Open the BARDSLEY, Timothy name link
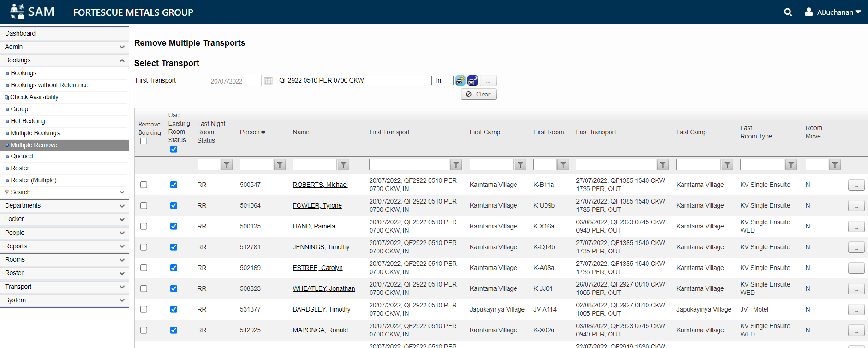The width and height of the screenshot is (868, 348). 322,309
